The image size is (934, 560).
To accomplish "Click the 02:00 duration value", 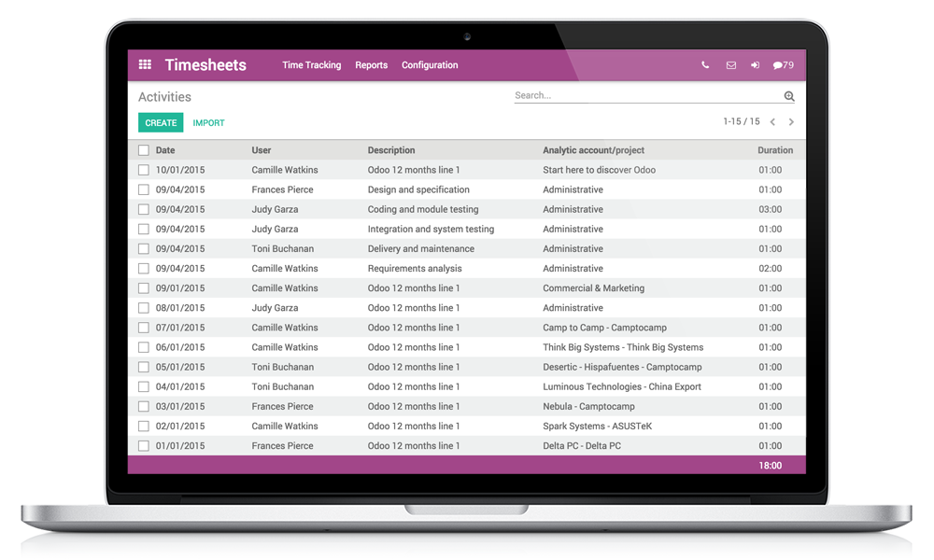I will coord(771,269).
